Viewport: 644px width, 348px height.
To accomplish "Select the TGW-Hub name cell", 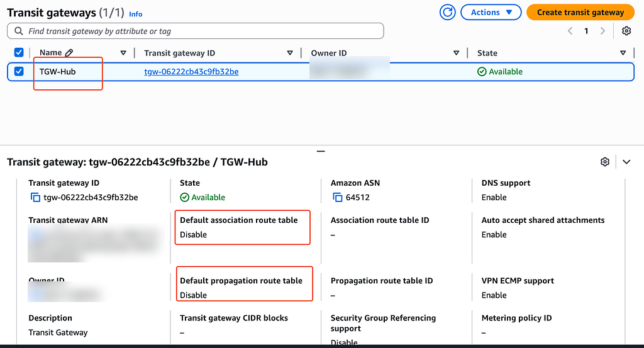I will click(57, 72).
